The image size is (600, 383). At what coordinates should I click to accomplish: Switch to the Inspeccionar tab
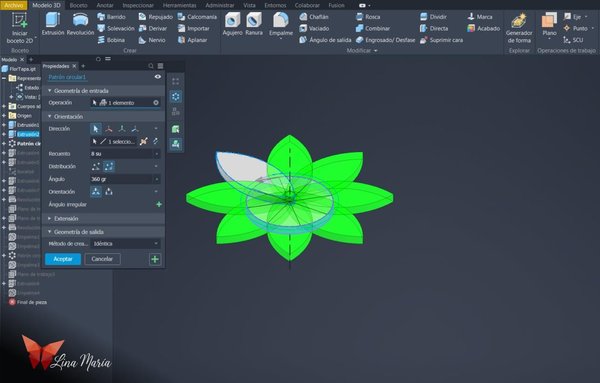138,5
